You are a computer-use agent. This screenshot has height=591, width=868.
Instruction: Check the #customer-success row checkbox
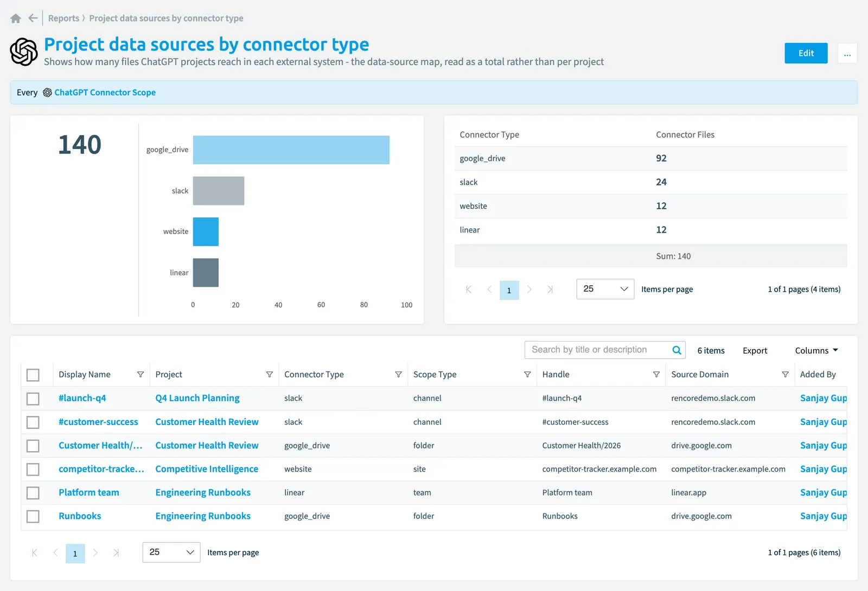33,422
